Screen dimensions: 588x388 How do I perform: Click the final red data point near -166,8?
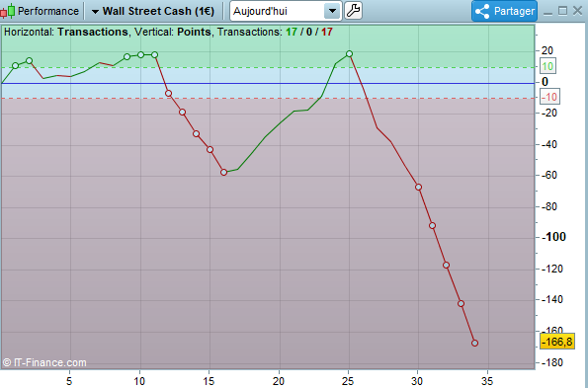[x=474, y=343]
